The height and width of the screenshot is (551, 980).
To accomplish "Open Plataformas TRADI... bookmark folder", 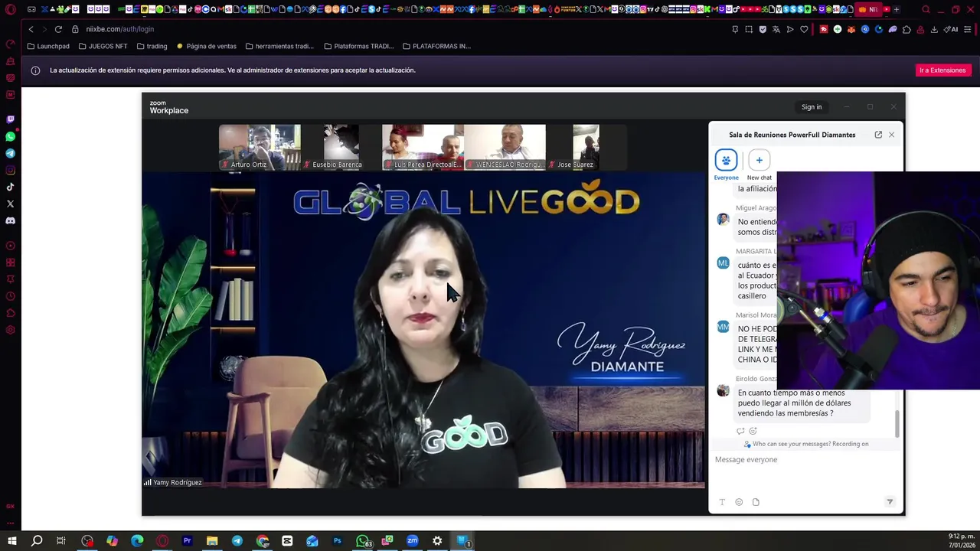I will [x=358, y=46].
